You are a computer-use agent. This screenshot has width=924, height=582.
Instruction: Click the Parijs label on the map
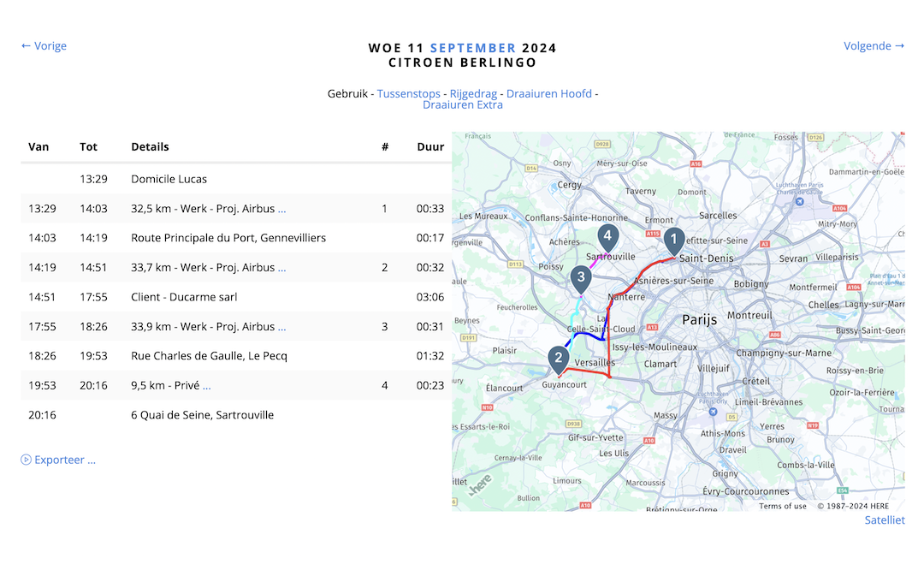(700, 320)
